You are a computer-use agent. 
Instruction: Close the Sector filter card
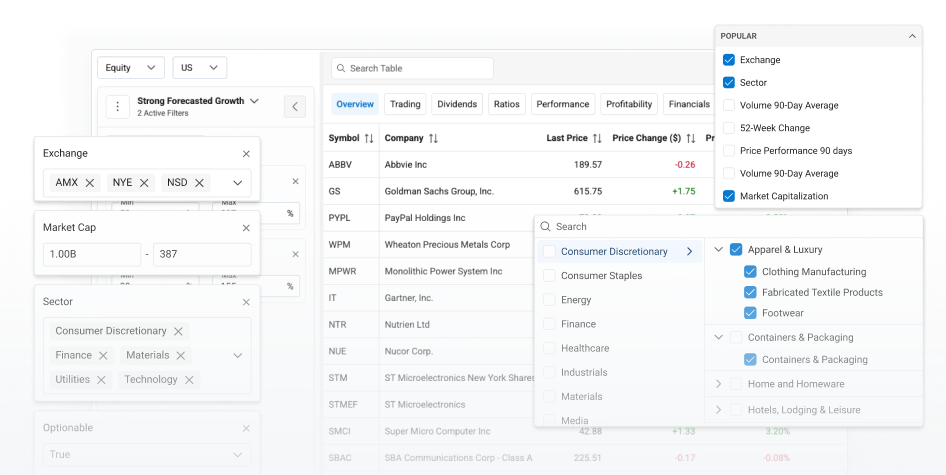pyautogui.click(x=246, y=302)
